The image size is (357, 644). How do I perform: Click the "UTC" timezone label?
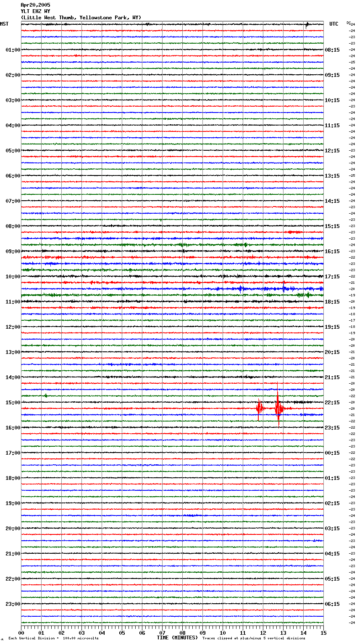[334, 24]
